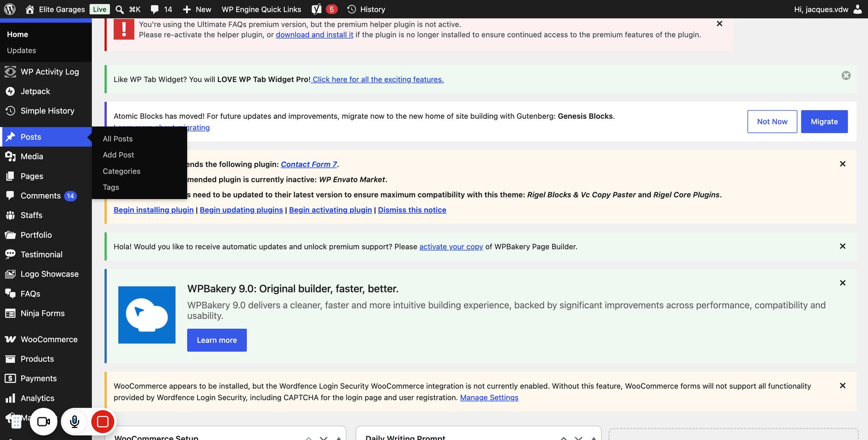868x440 pixels.
Task: Open the Manage Settings link
Action: click(489, 398)
